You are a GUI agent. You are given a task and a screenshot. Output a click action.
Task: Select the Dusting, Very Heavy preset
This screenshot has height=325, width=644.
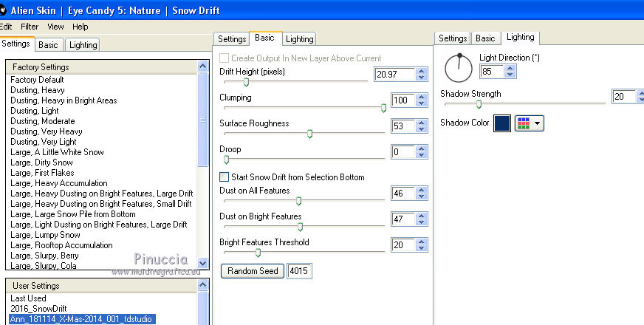pos(47,131)
